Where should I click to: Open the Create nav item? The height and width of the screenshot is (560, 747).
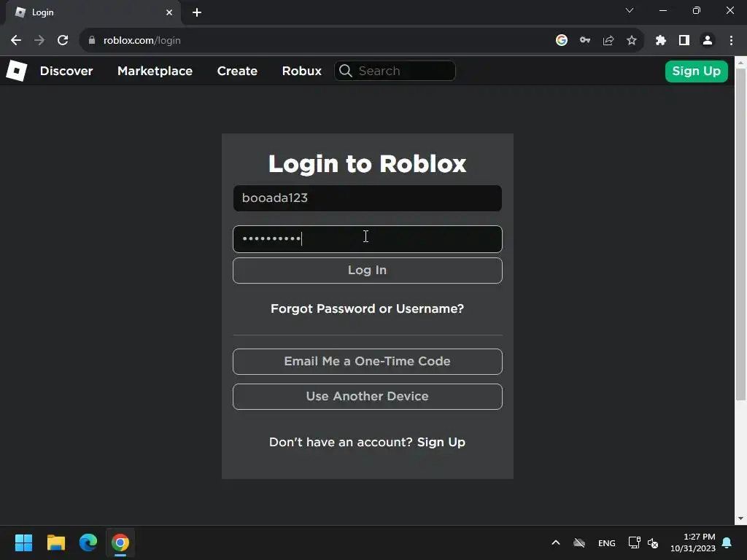tap(237, 71)
